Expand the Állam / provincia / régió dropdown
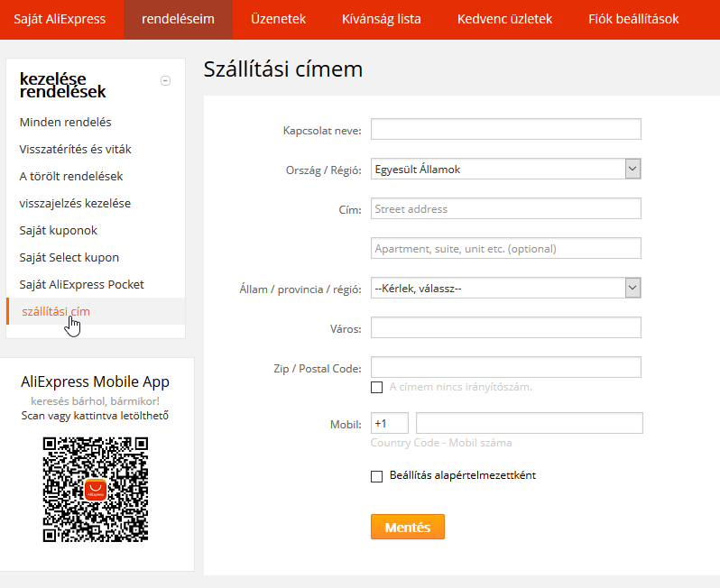The image size is (720, 588). pyautogui.click(x=505, y=288)
